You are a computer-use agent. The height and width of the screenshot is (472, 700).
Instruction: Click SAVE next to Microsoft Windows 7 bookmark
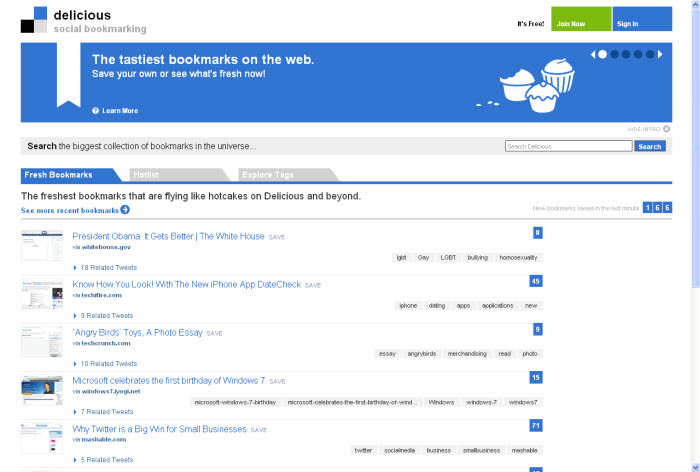[x=277, y=382]
